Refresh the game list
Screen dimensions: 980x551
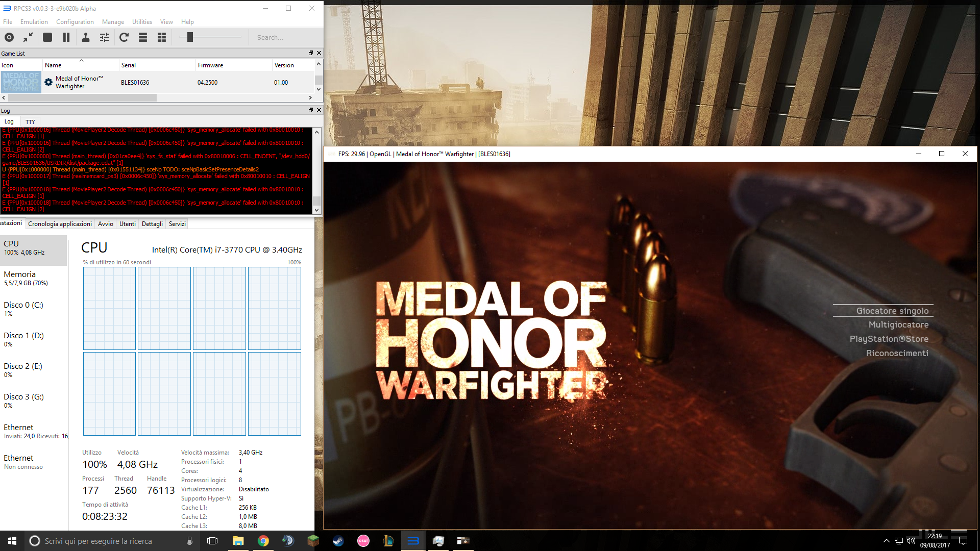(124, 37)
